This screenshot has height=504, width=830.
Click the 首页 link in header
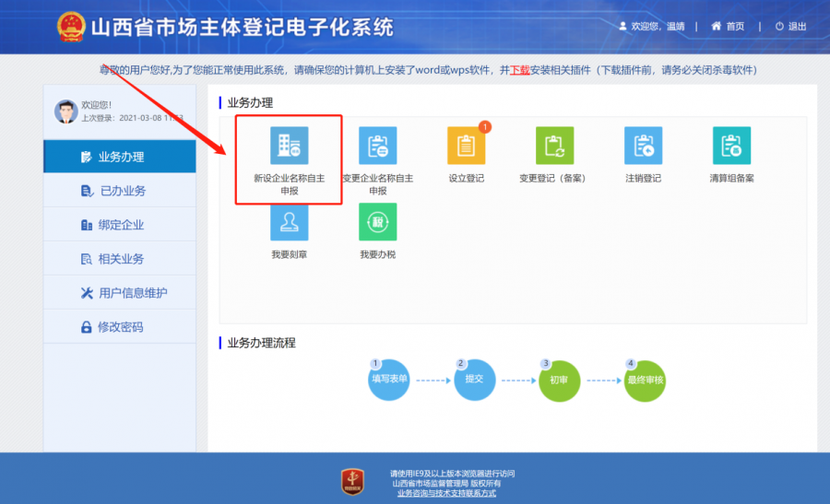pyautogui.click(x=735, y=27)
